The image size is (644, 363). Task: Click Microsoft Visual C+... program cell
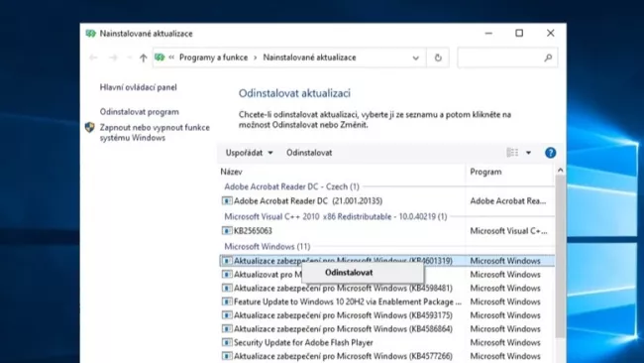508,231
